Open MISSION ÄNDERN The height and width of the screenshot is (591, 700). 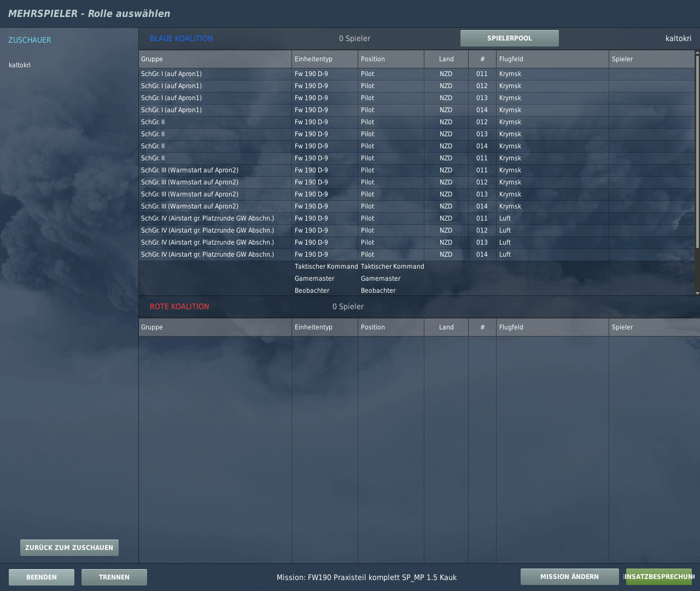(x=569, y=577)
